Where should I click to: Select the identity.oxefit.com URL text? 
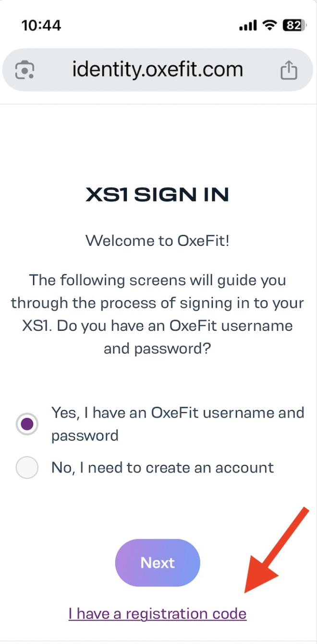(158, 70)
